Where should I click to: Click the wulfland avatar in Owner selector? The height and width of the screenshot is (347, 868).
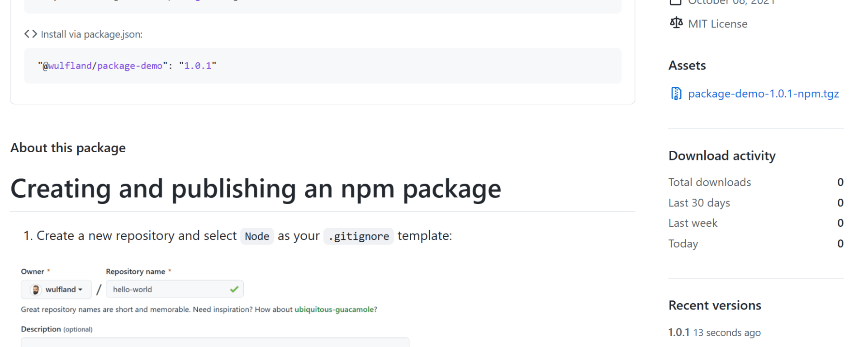[36, 290]
